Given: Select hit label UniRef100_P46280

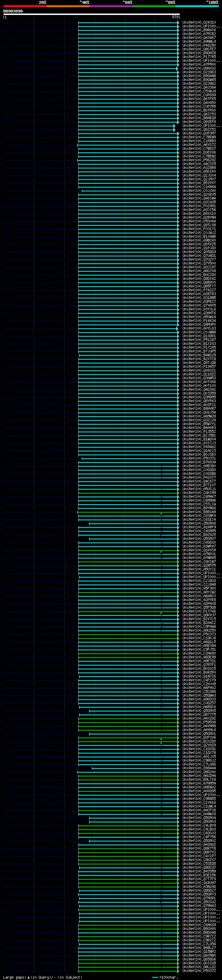Looking at the screenshot, I should pos(199,45).
